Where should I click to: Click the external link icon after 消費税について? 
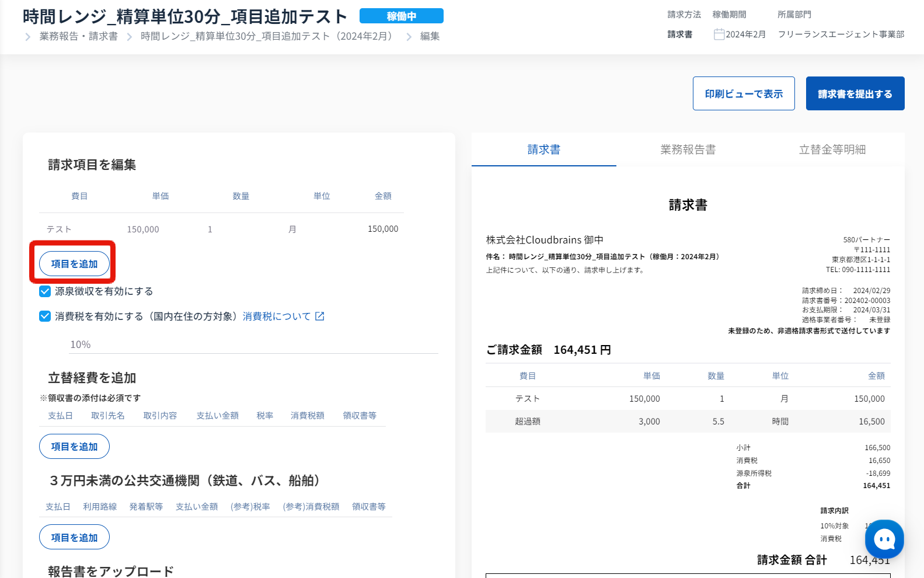(x=320, y=316)
